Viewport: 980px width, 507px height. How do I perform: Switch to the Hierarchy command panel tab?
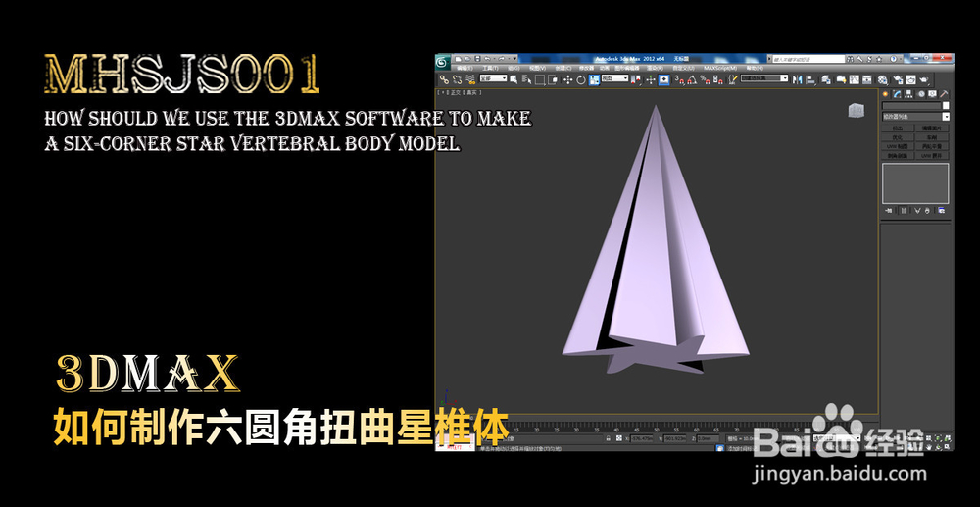(x=908, y=94)
